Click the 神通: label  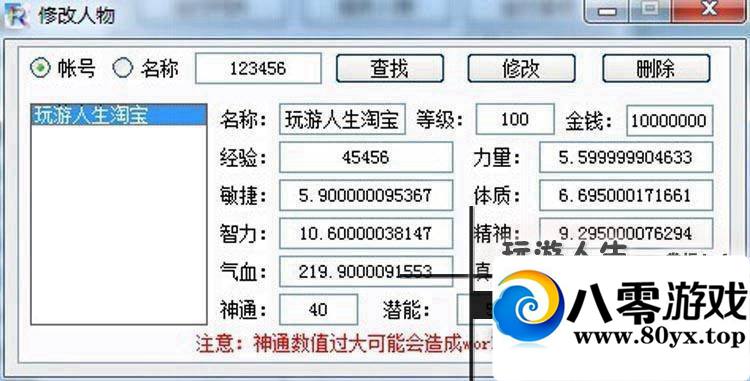click(243, 310)
